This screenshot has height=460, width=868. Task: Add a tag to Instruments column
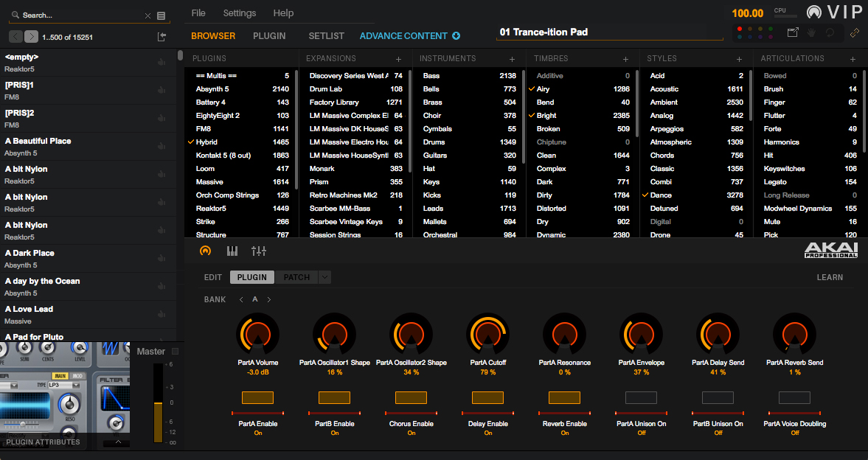point(512,59)
